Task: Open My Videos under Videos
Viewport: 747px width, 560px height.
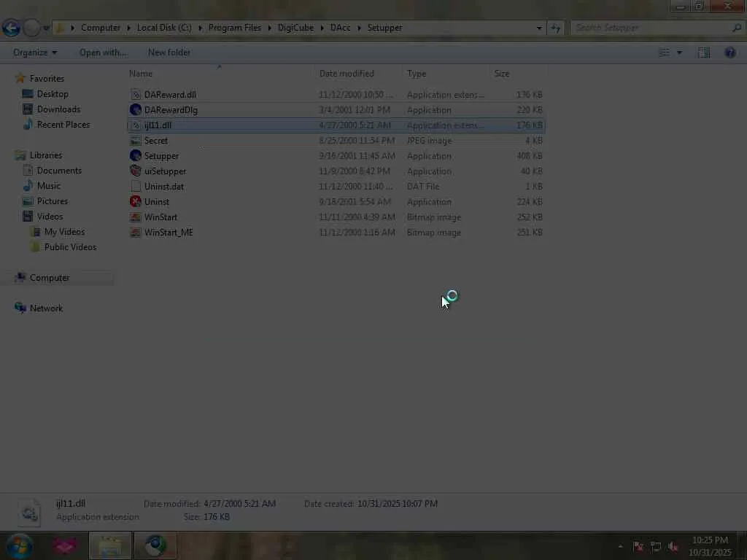Action: [64, 231]
